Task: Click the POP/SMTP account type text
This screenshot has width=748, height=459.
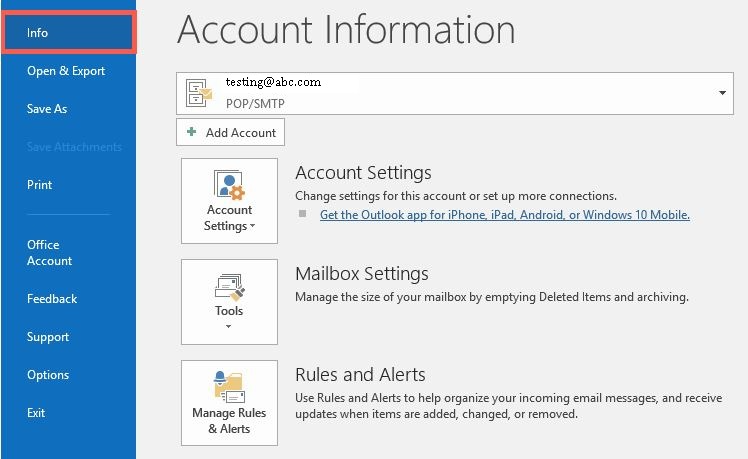Action: click(255, 104)
